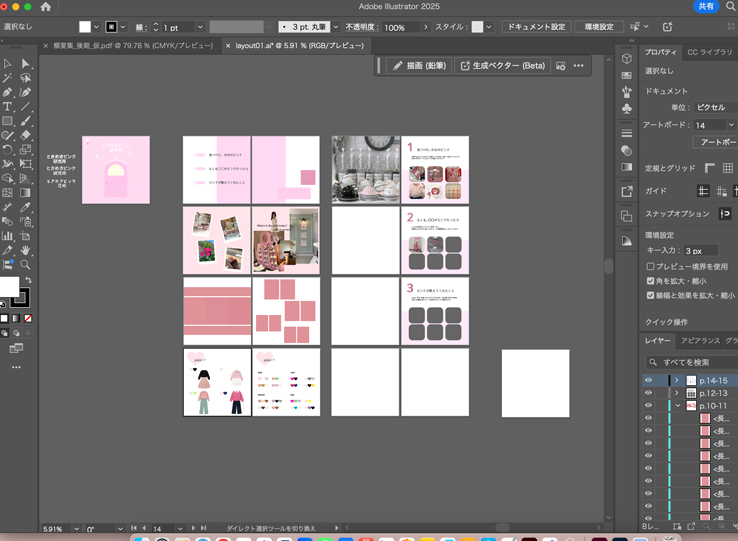Click the ドキュメント設定 button
The width and height of the screenshot is (738, 541).
[535, 27]
